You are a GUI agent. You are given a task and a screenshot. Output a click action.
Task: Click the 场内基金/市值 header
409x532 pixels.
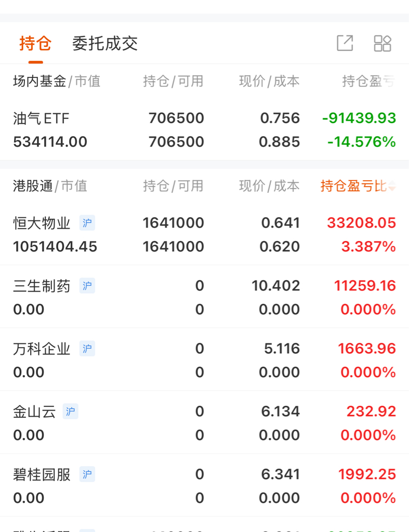pyautogui.click(x=57, y=82)
